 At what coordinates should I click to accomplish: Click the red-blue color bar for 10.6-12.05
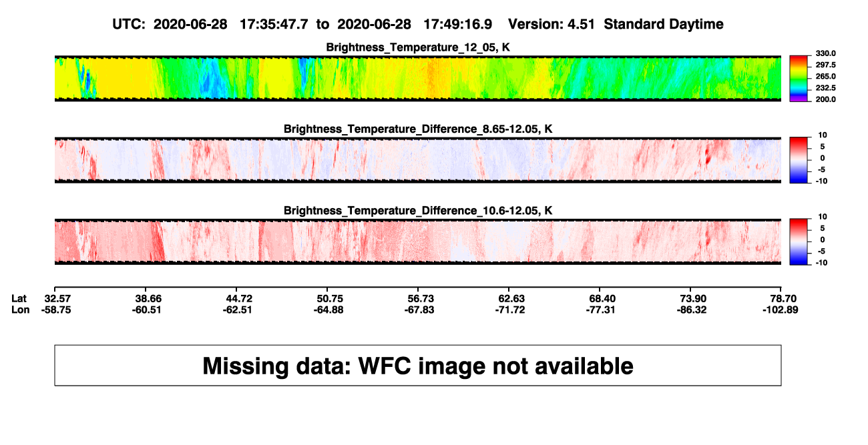(x=798, y=242)
